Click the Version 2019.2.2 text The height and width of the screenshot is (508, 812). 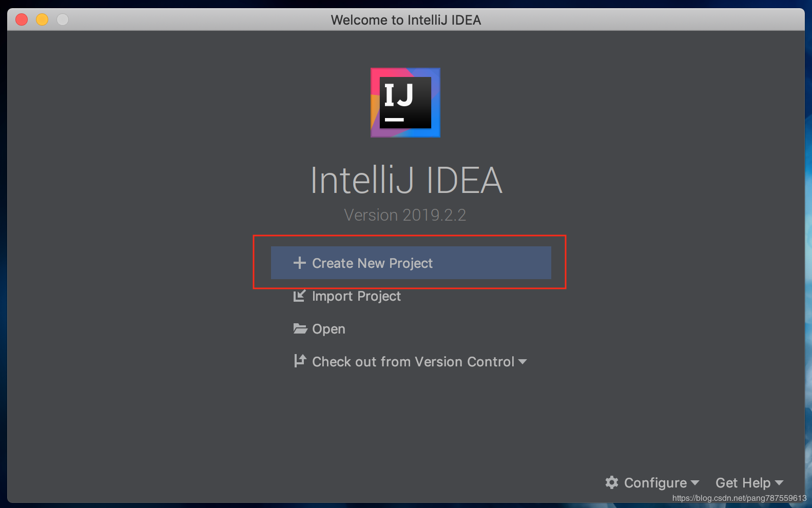[x=405, y=215]
